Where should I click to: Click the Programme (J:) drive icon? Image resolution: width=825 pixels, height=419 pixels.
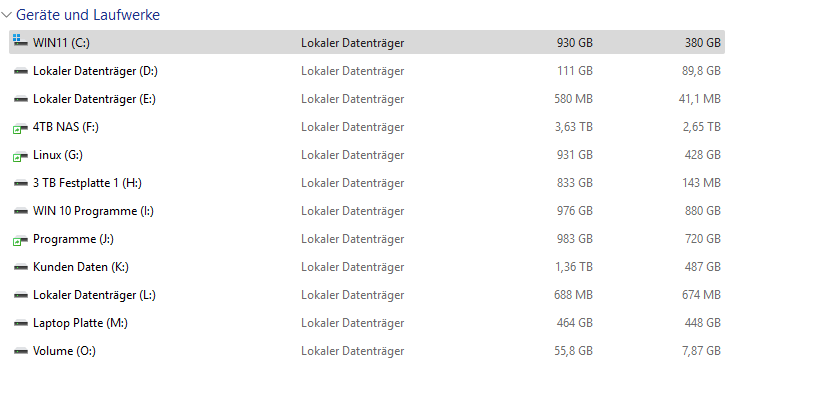point(20,240)
